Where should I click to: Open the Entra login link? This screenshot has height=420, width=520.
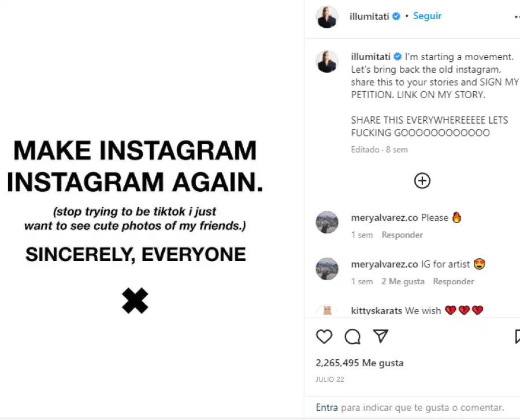(x=327, y=407)
